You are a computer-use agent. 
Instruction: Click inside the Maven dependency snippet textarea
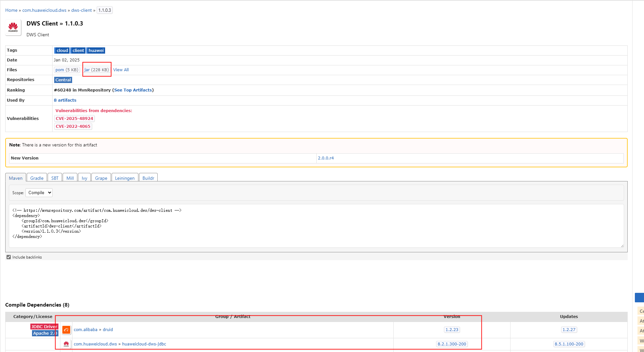[x=317, y=226]
